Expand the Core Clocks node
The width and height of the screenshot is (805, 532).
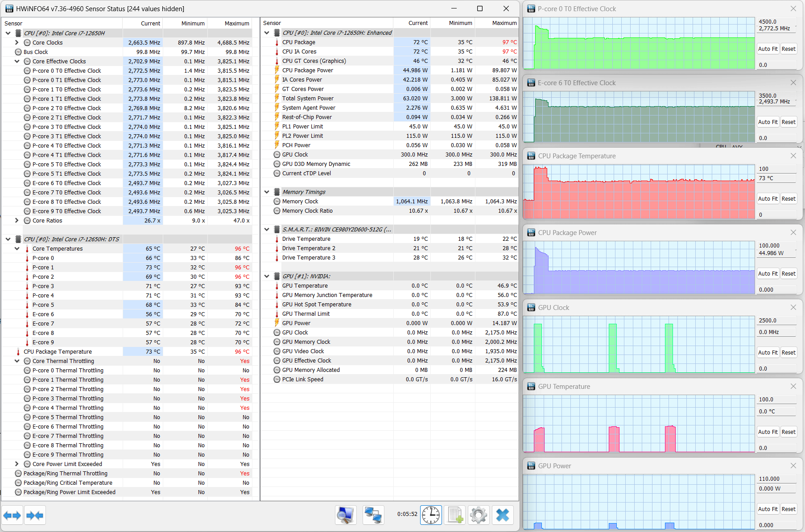click(17, 43)
